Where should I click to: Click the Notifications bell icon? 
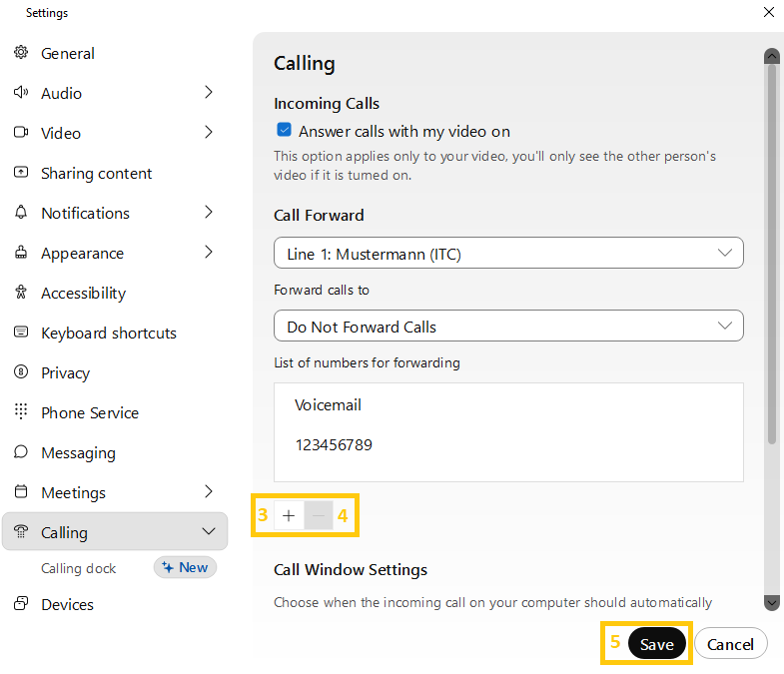tap(21, 213)
